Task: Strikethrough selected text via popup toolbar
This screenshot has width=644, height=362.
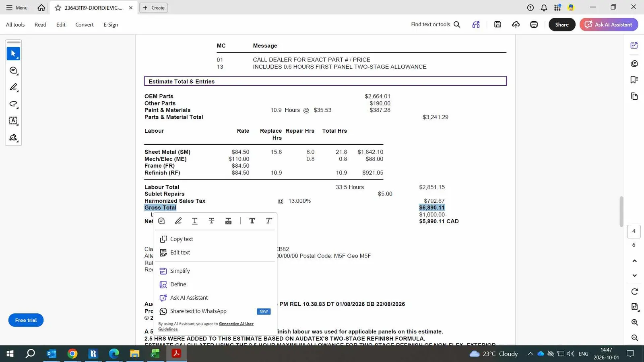Action: pyautogui.click(x=211, y=221)
